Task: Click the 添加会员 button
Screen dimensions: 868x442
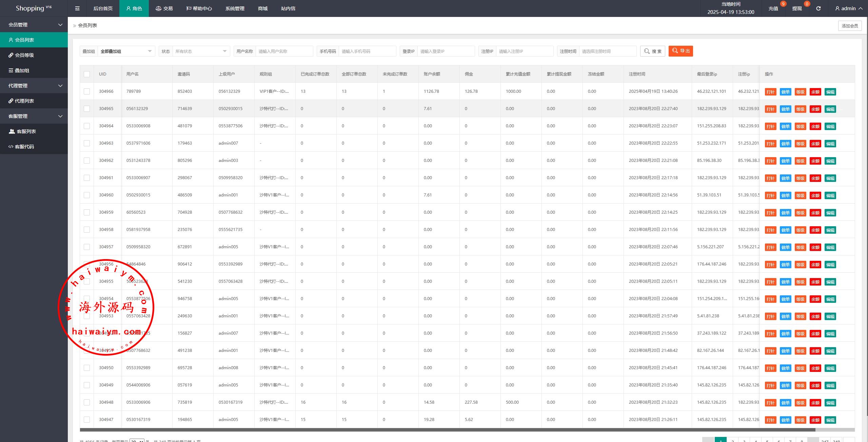Action: [x=850, y=26]
